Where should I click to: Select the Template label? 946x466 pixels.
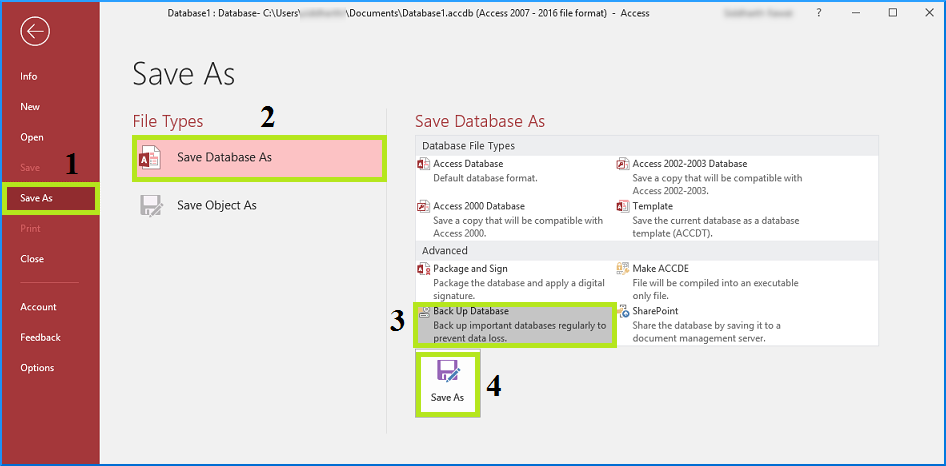(x=653, y=206)
